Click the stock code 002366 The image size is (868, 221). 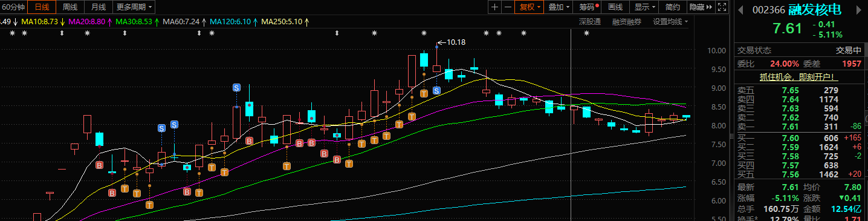(x=769, y=10)
